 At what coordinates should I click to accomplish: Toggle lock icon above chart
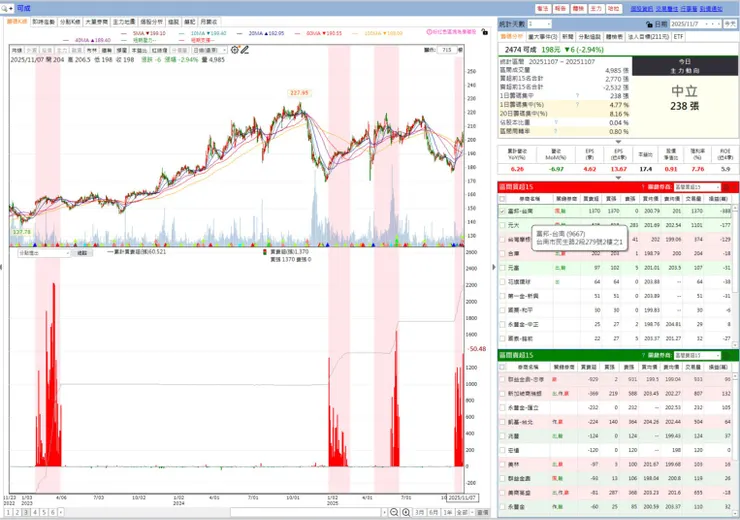click(x=484, y=32)
